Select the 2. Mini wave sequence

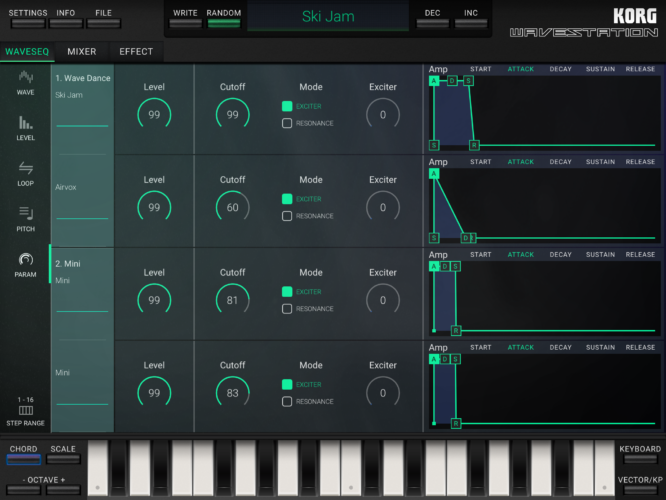click(x=68, y=263)
